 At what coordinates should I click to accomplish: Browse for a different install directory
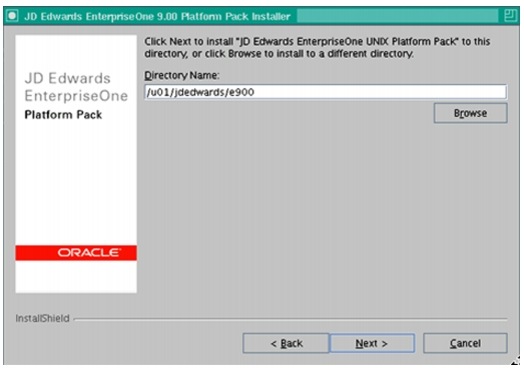pyautogui.click(x=470, y=113)
